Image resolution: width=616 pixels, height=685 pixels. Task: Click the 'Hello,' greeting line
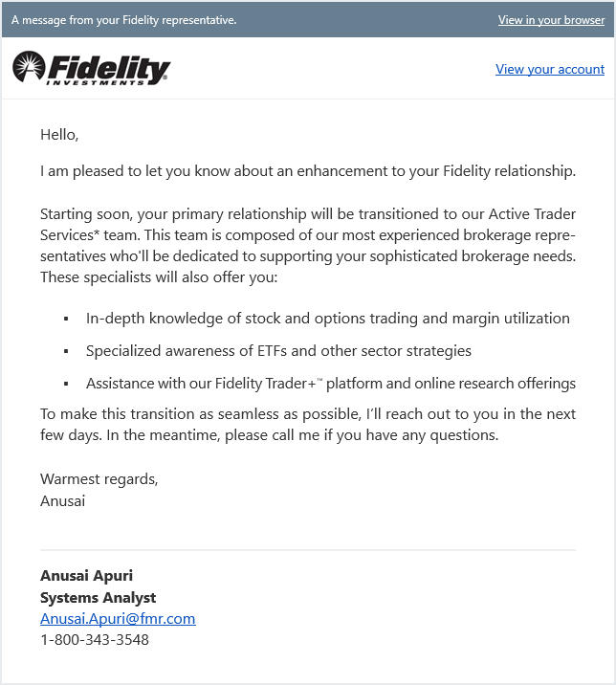tap(59, 135)
